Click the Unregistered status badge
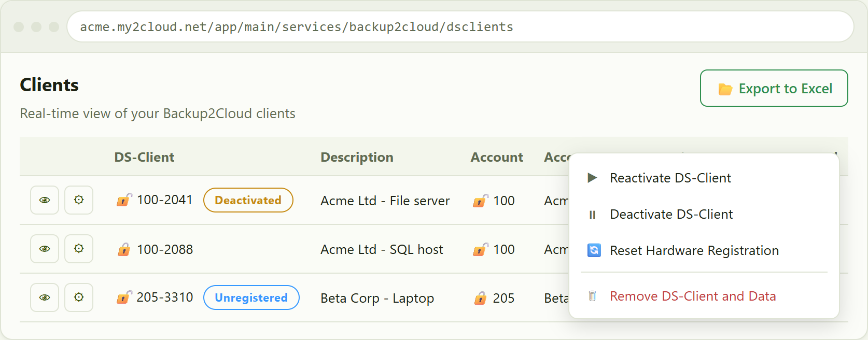Viewport: 868px width, 340px height. tap(251, 297)
